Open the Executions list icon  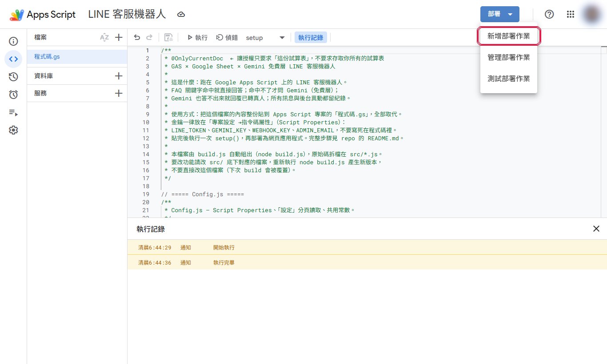(x=13, y=112)
